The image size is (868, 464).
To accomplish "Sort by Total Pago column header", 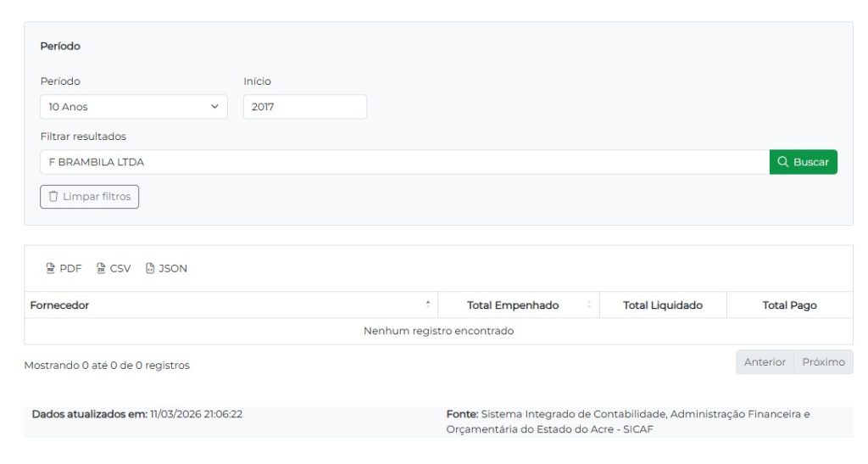I will point(789,305).
